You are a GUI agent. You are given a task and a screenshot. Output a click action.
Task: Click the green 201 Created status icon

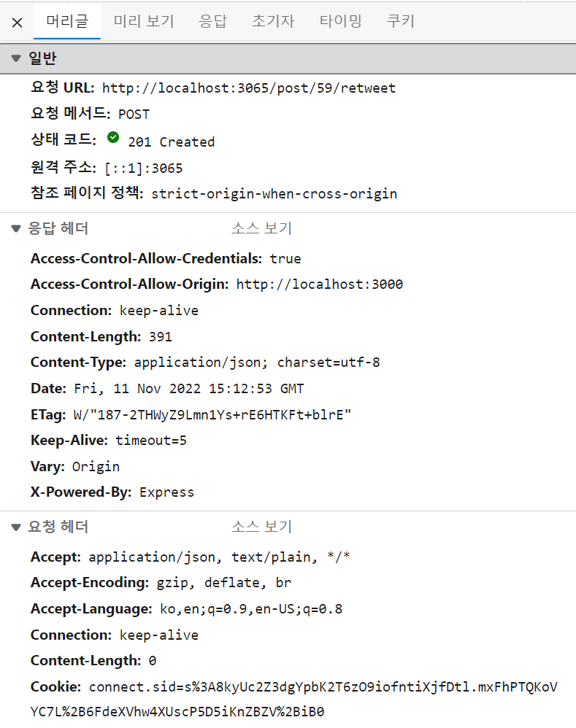[113, 137]
